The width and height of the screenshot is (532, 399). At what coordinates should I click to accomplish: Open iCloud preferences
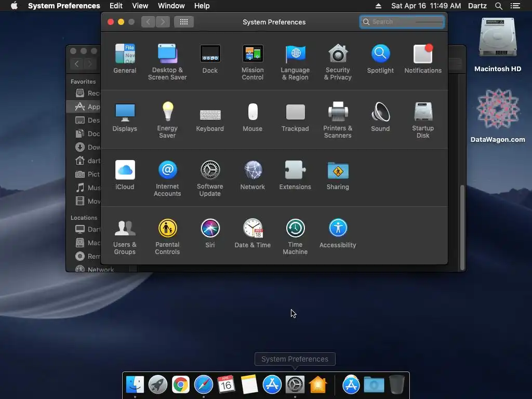click(x=125, y=175)
